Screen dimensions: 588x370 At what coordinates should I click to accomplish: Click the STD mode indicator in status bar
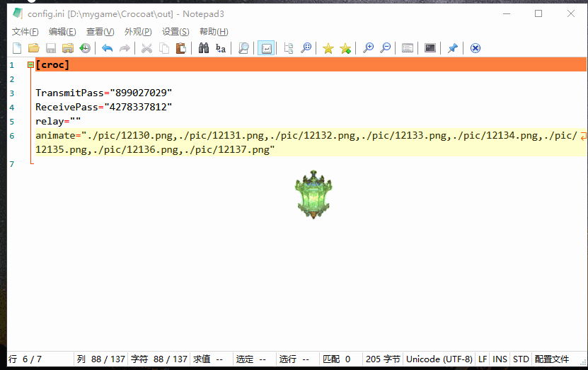point(521,359)
